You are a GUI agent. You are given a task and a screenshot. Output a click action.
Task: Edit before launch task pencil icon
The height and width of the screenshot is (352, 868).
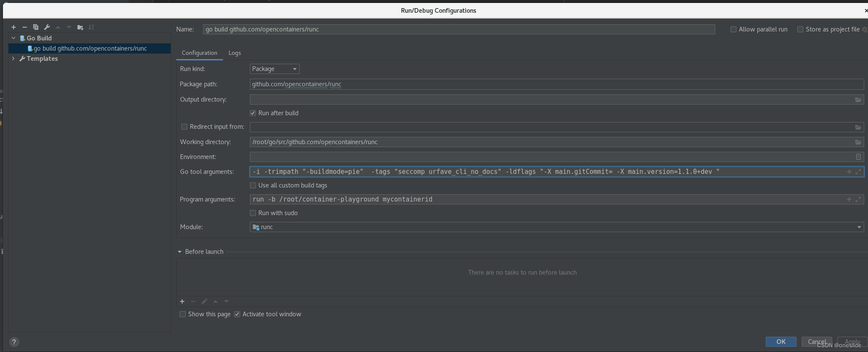(204, 301)
